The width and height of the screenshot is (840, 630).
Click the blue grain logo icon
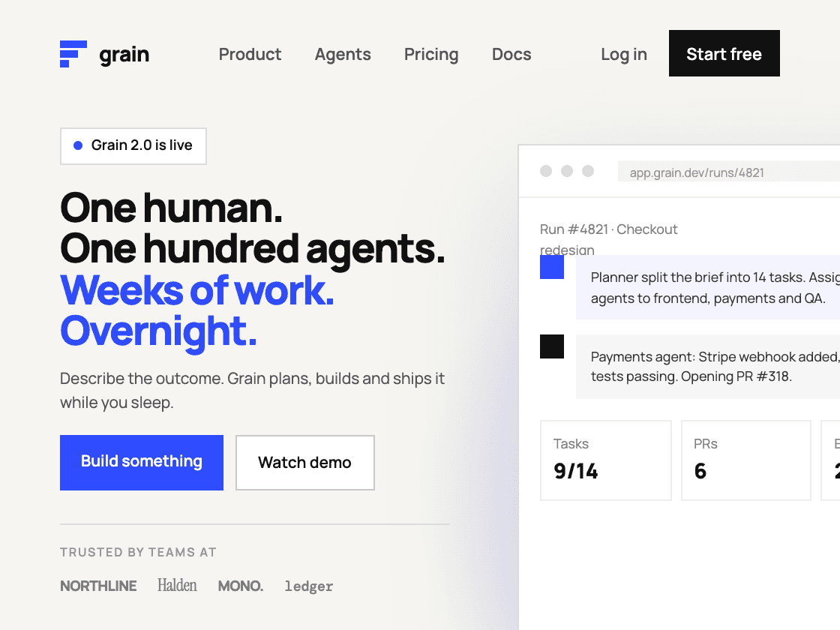pyautogui.click(x=73, y=54)
